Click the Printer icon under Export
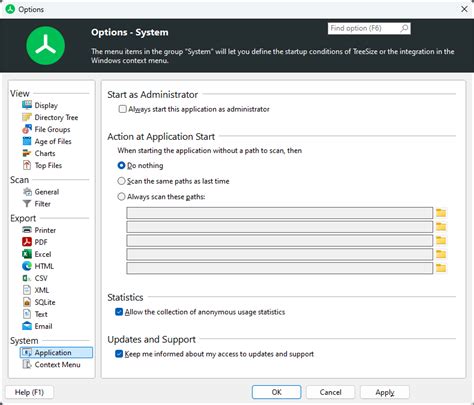Image resolution: width=474 pixels, height=405 pixels. tap(27, 230)
